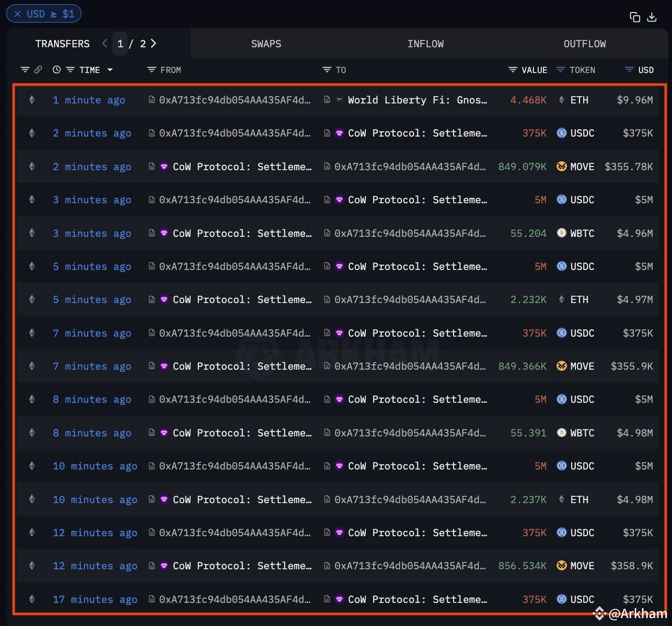Open the USD column filter
The width and height of the screenshot is (672, 626).
click(629, 70)
